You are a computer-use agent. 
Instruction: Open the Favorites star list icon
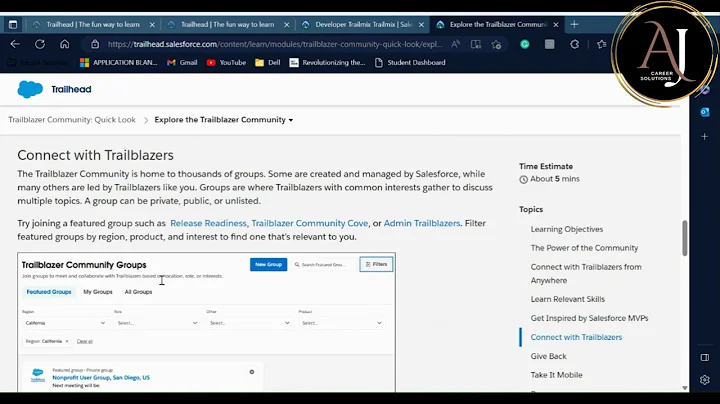tap(602, 44)
